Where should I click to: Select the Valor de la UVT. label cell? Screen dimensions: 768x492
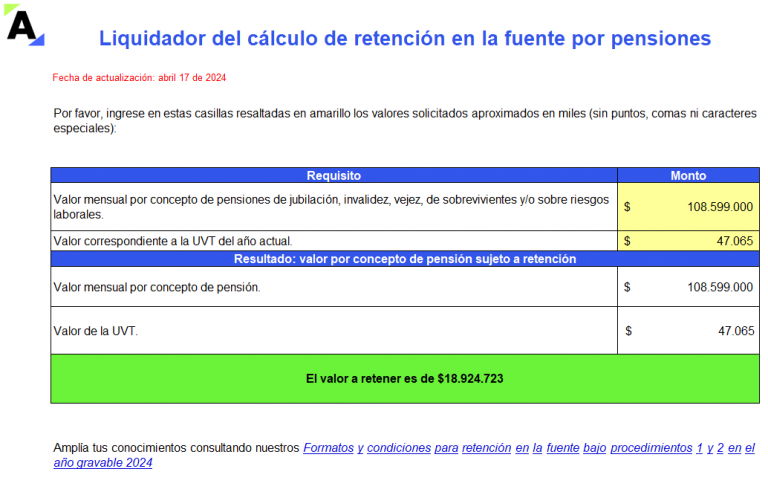coord(334,331)
